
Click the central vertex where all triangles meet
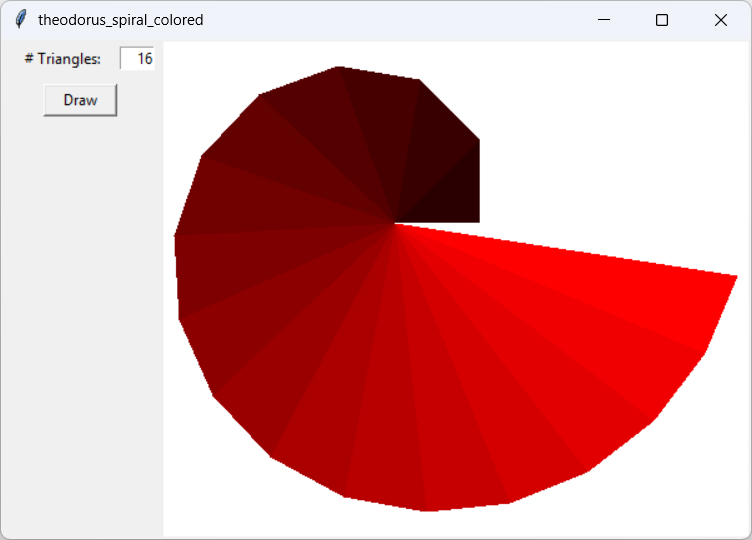(x=395, y=223)
